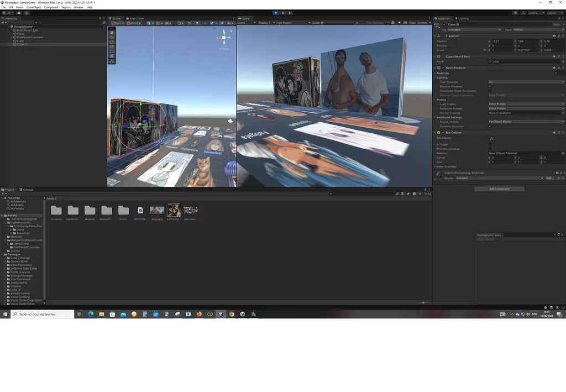
Task: Toggle the Stats button in Game view
Action: tap(412, 23)
